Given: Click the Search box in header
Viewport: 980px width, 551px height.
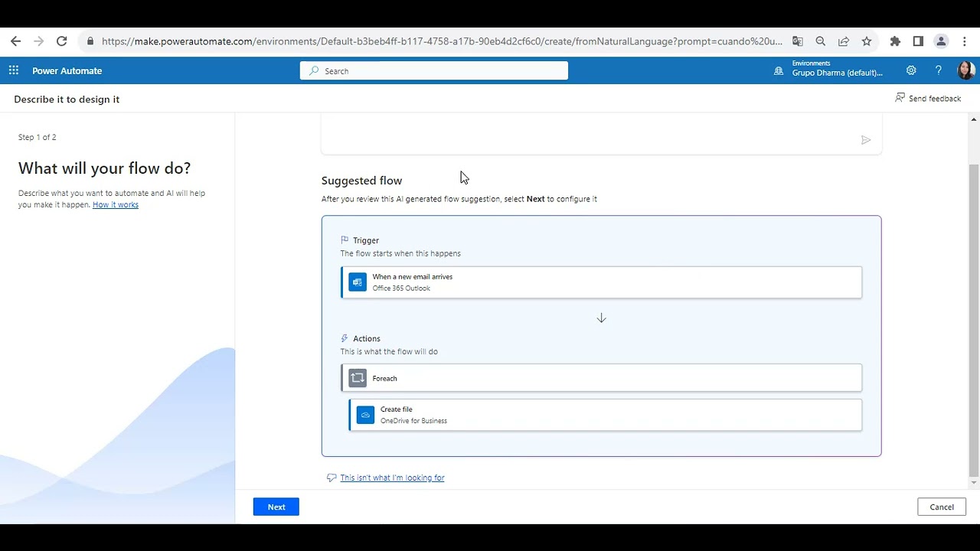Looking at the screenshot, I should (x=434, y=71).
